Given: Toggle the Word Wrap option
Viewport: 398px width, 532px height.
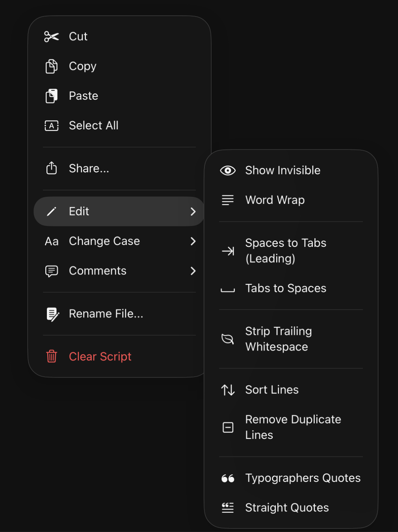Looking at the screenshot, I should pos(291,200).
